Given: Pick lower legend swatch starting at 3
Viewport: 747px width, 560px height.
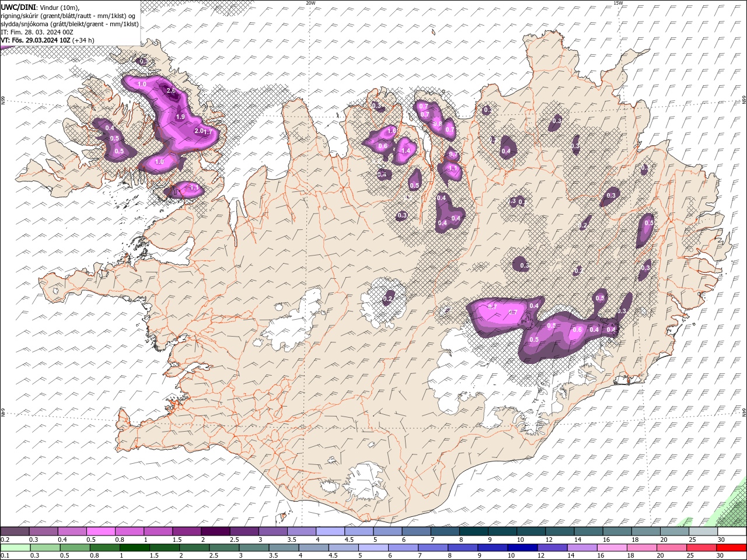Looking at the screenshot, I should (254, 547).
